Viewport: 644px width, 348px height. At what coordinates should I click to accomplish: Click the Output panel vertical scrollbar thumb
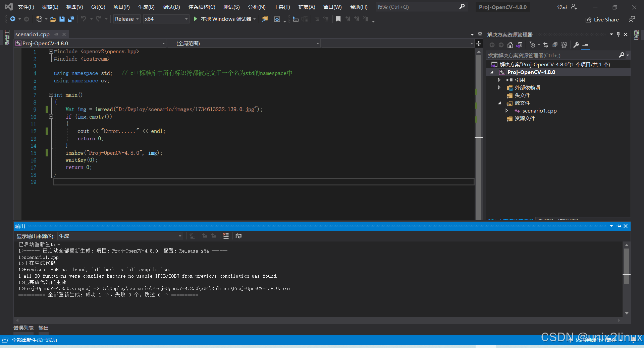click(627, 266)
